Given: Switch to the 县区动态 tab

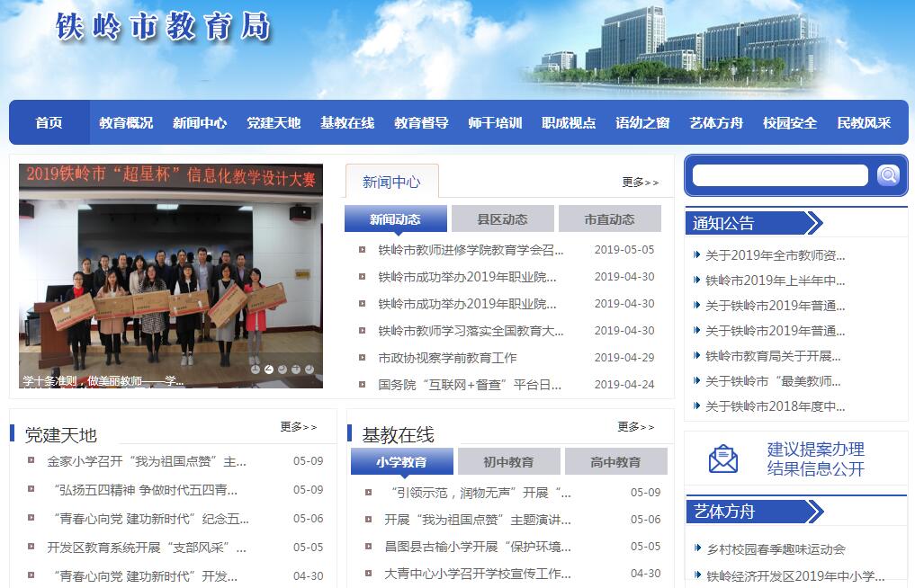Looking at the screenshot, I should point(502,219).
